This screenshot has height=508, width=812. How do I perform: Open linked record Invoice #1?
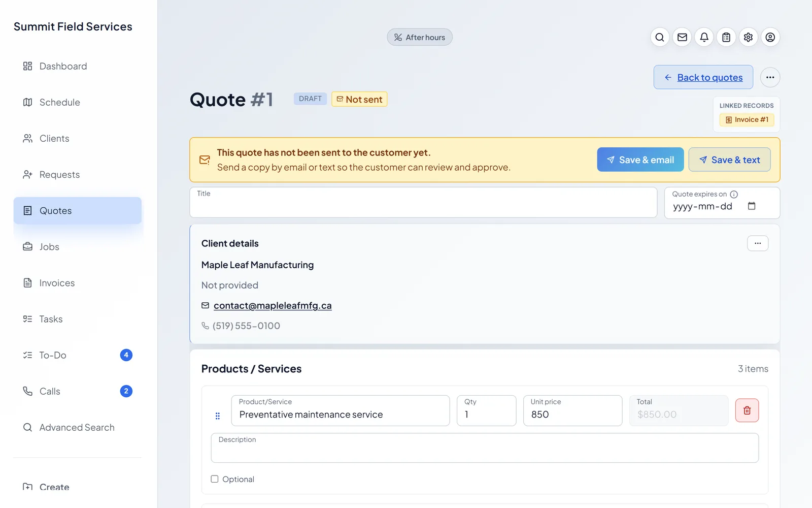(747, 120)
